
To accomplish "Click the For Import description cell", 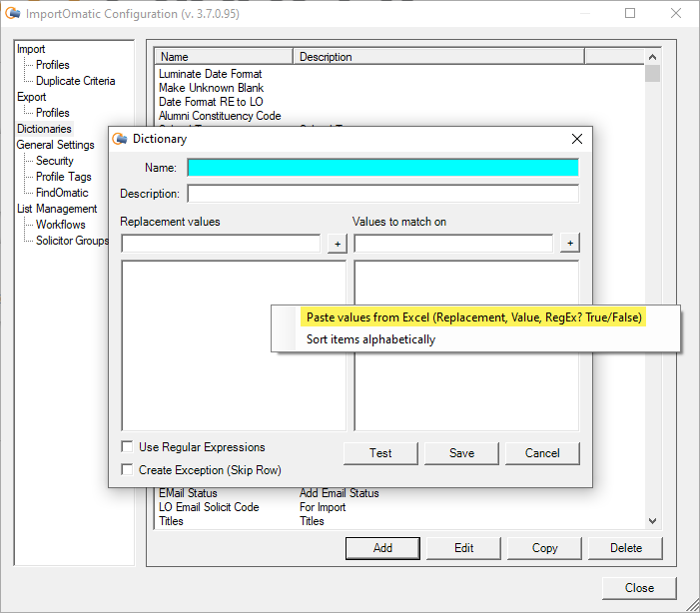I will (323, 507).
